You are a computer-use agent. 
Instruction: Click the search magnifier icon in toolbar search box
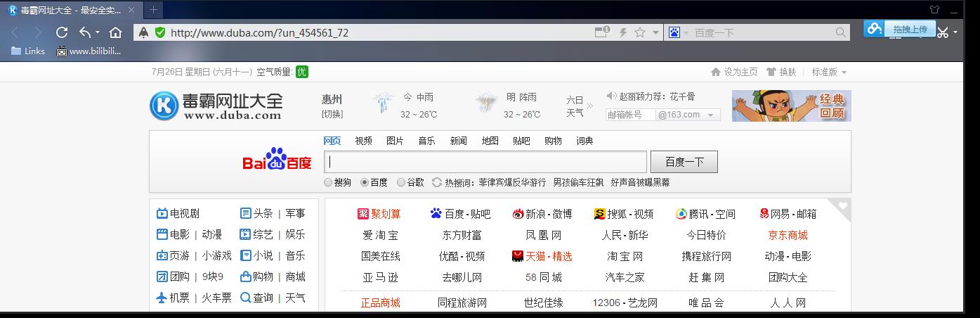tap(841, 32)
